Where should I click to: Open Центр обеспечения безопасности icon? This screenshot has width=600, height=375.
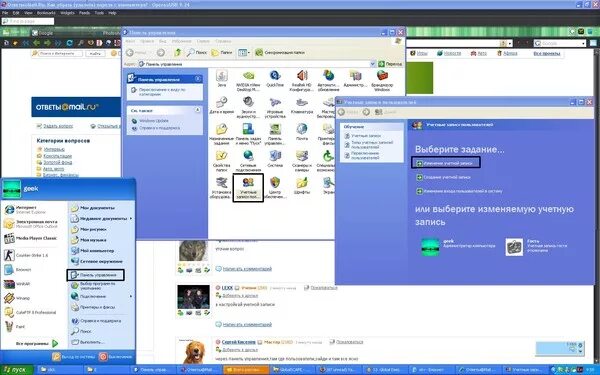pos(275,188)
